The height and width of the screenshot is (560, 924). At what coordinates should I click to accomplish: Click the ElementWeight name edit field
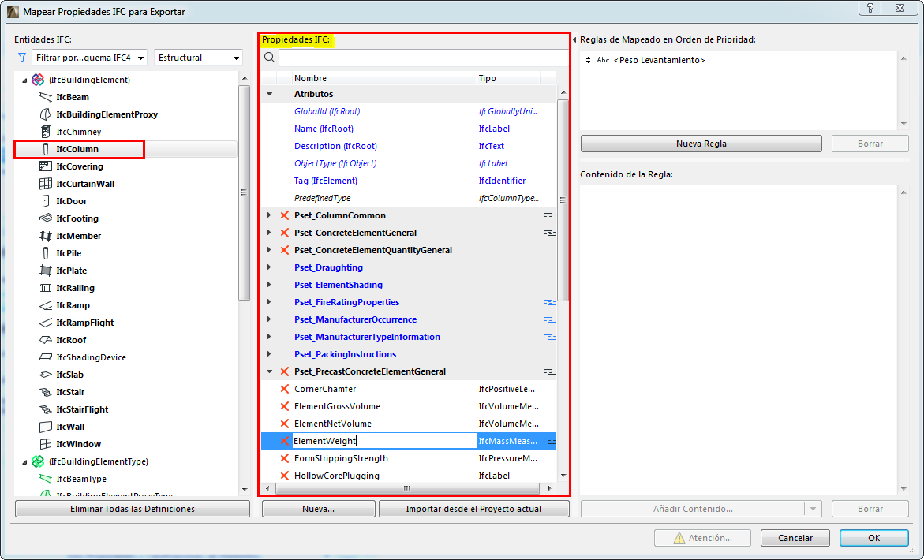tap(384, 441)
